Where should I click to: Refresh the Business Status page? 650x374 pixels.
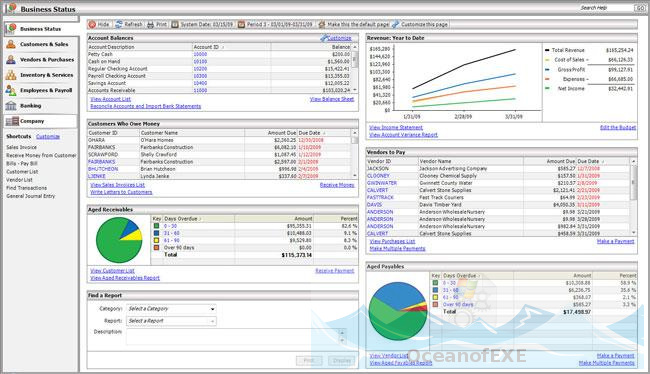[x=129, y=24]
